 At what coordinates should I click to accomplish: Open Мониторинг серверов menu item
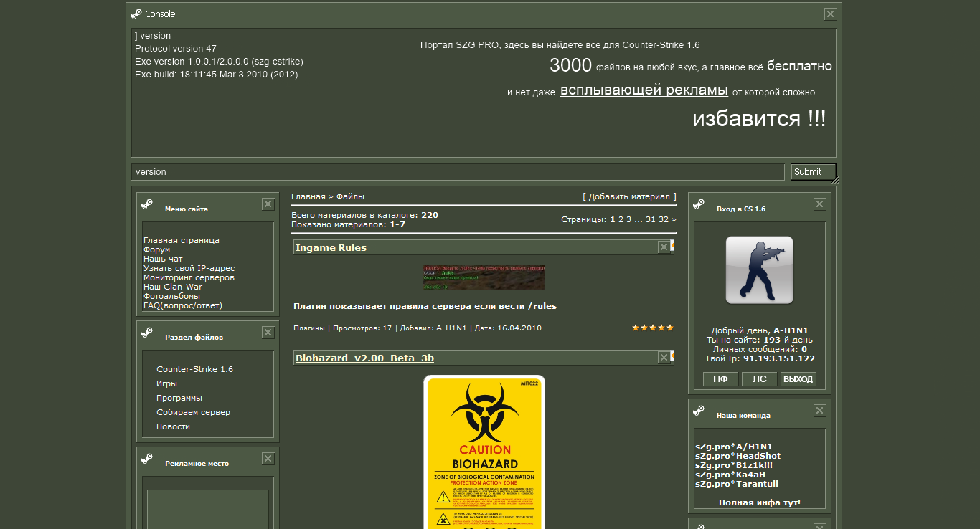point(189,277)
